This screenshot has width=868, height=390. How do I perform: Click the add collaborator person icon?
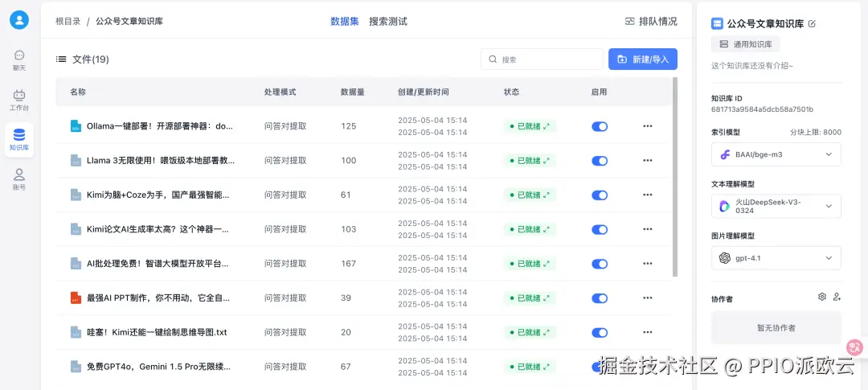tap(837, 297)
